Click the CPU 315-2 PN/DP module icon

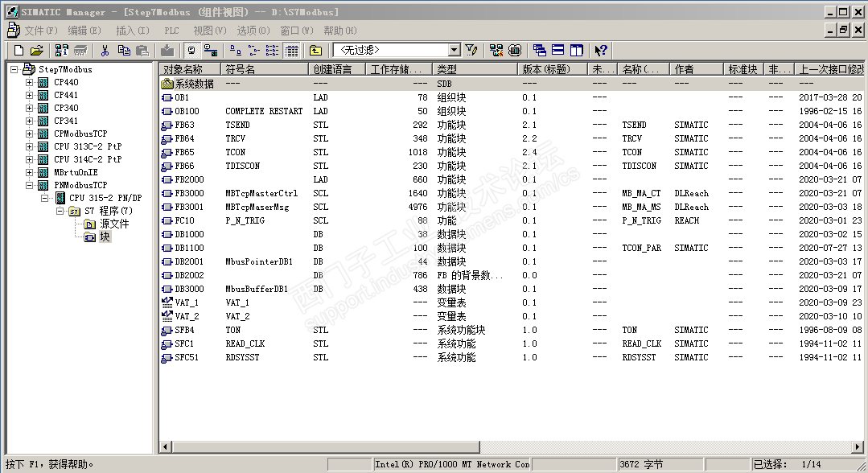pos(60,198)
